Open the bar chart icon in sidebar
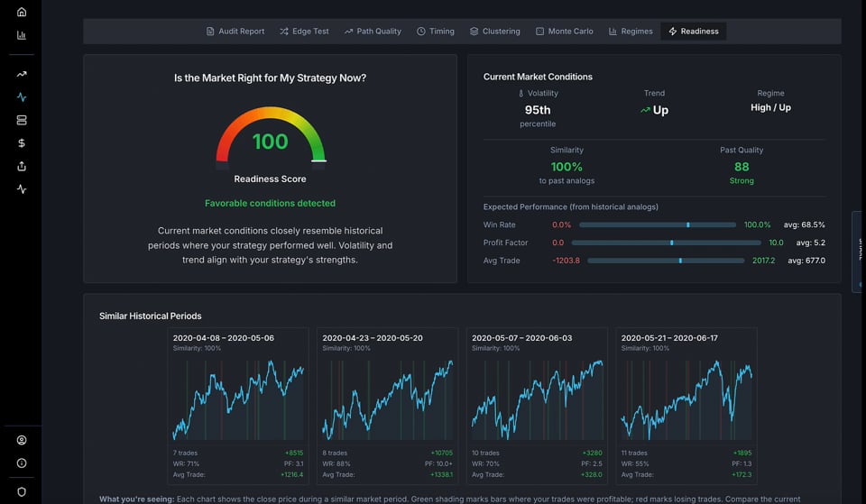 coord(22,35)
